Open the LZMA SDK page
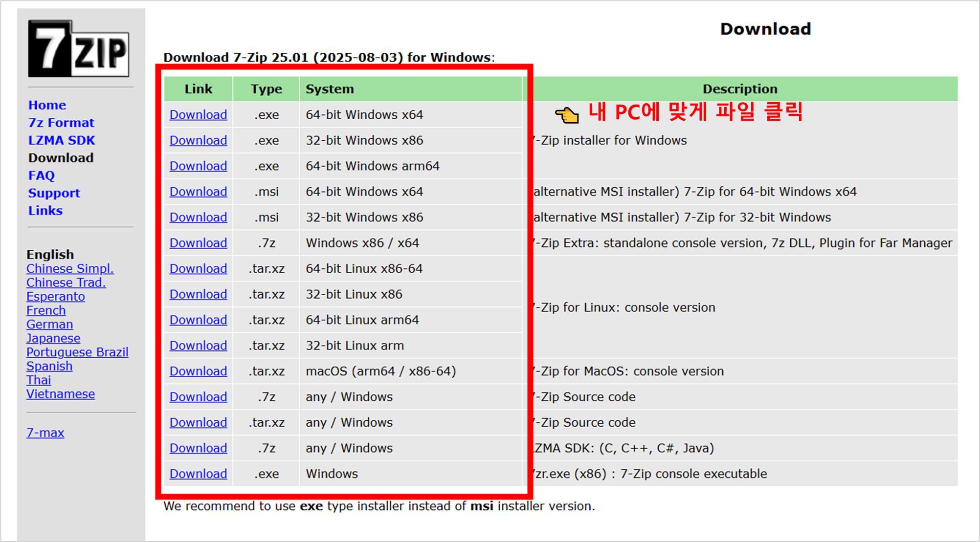980x542 pixels. tap(62, 140)
